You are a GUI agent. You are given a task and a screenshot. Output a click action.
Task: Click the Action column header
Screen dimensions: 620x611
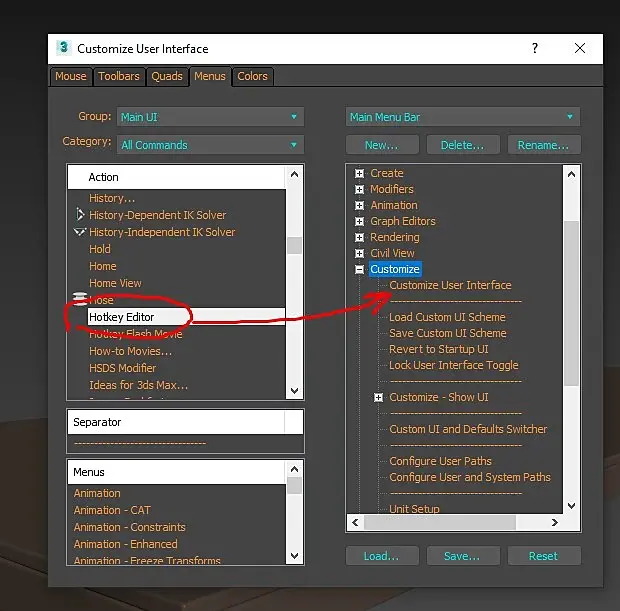[176, 177]
